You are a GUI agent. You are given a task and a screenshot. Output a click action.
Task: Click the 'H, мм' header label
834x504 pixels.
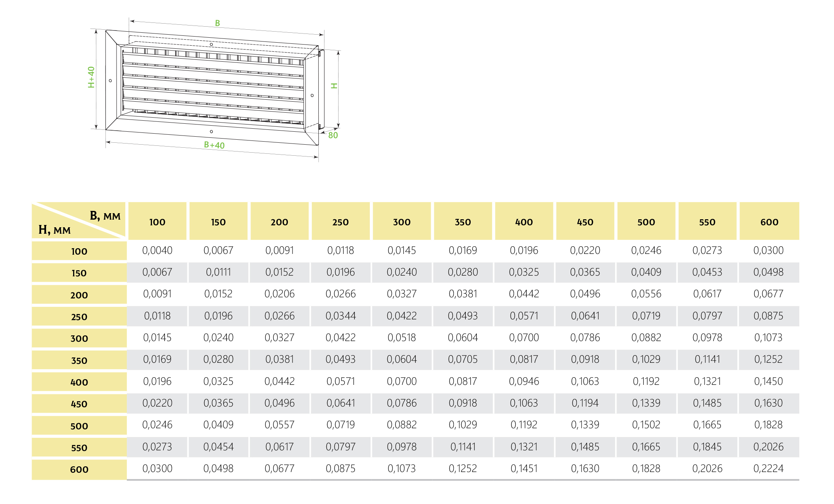[x=54, y=230]
